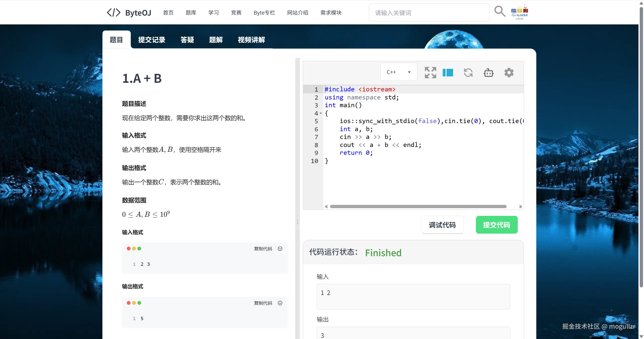
Task: Click the search magnifier icon
Action: [500, 12]
